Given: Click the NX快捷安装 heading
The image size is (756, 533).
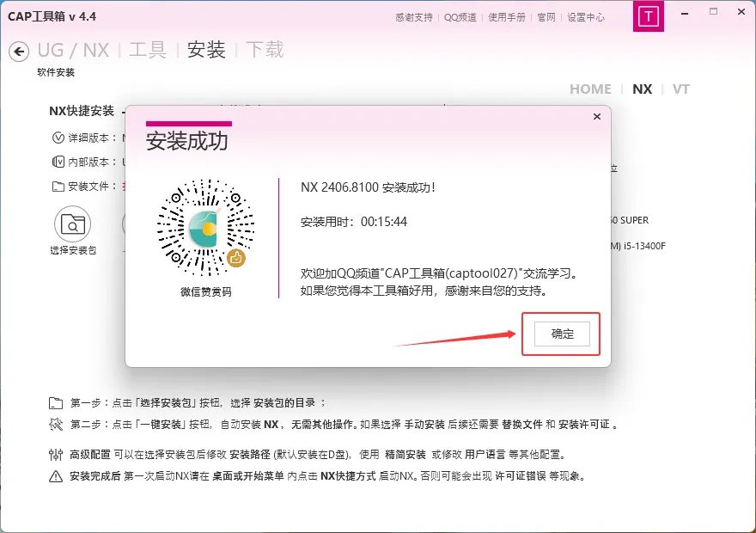Looking at the screenshot, I should [82, 111].
